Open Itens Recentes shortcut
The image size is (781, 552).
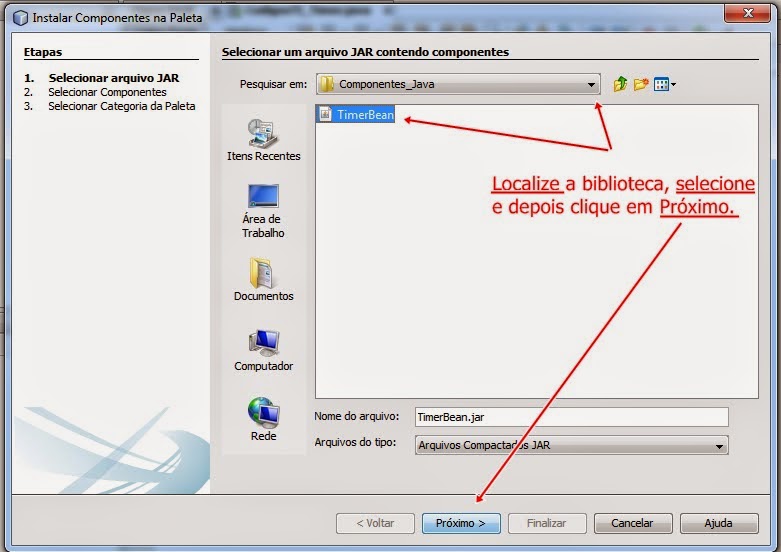[x=263, y=140]
